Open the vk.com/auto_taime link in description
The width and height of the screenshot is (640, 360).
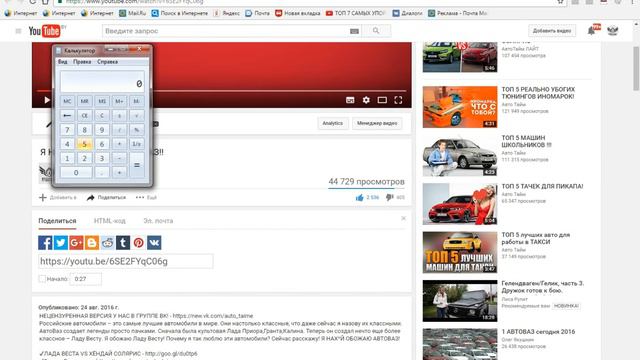[213, 316]
